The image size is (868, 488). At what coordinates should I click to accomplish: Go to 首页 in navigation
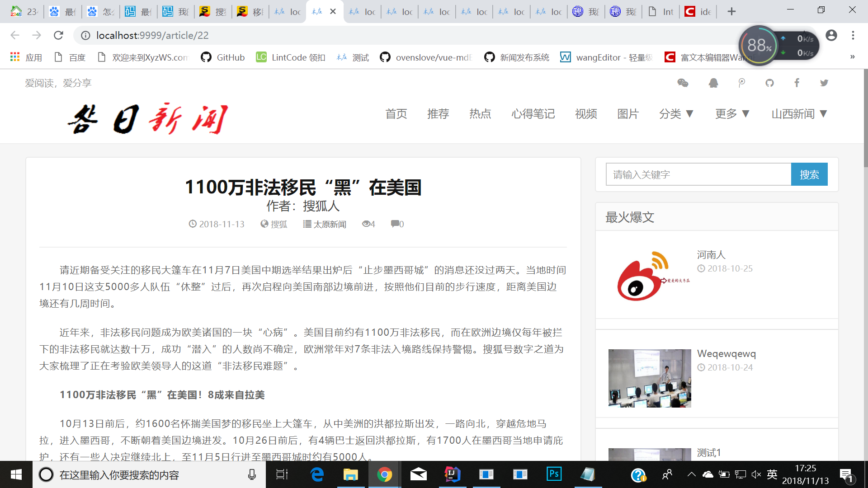coord(396,114)
